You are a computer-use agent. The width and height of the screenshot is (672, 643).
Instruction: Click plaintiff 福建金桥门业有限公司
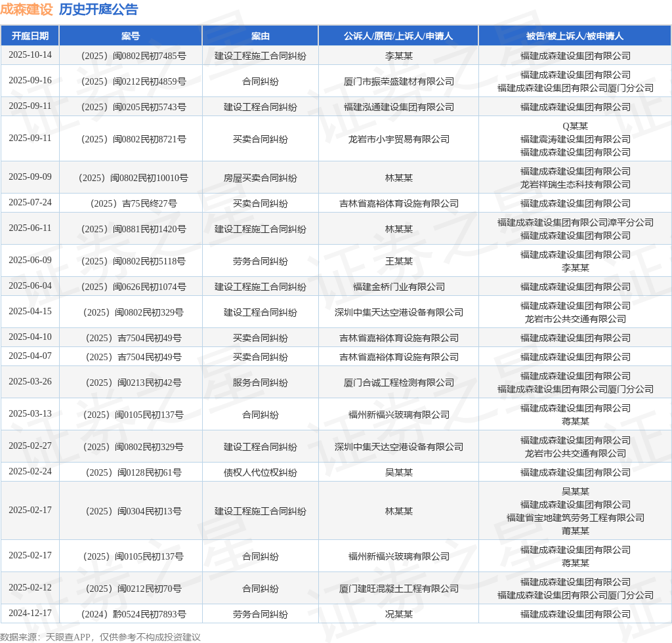coord(398,287)
